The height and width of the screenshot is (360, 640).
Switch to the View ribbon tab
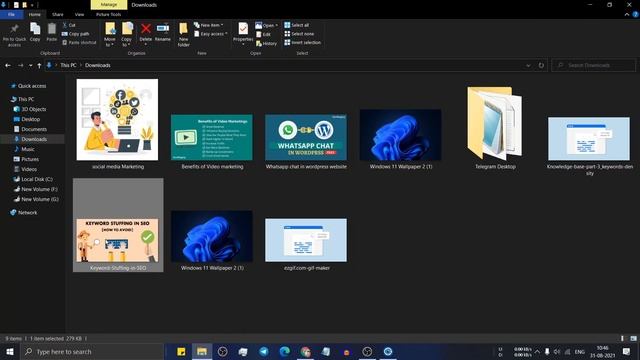pos(79,14)
